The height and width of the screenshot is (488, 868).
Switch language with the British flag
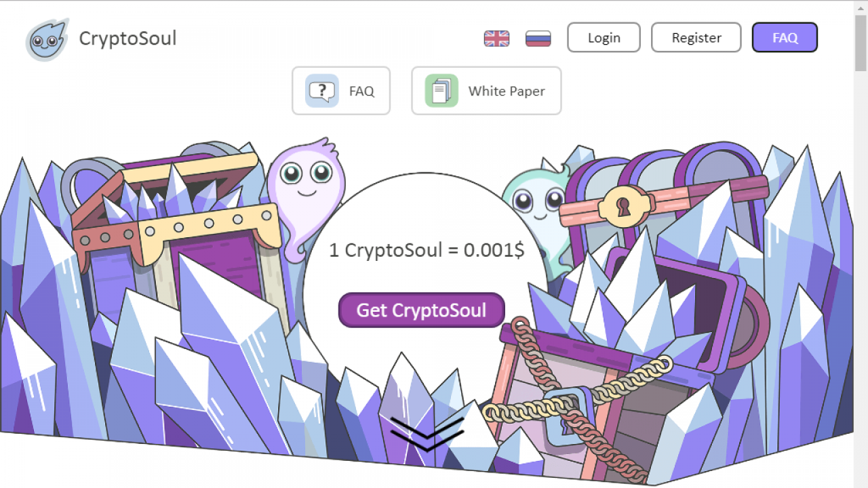496,39
